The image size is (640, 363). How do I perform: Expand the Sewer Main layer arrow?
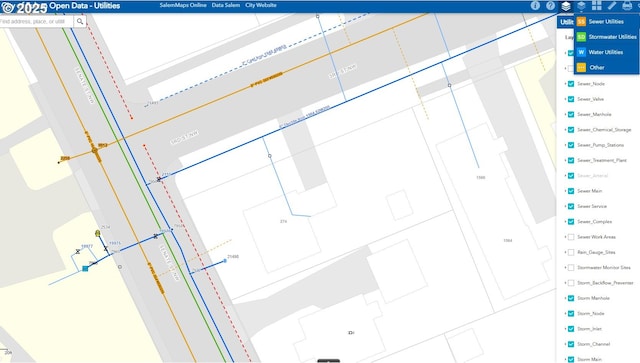pos(565,191)
